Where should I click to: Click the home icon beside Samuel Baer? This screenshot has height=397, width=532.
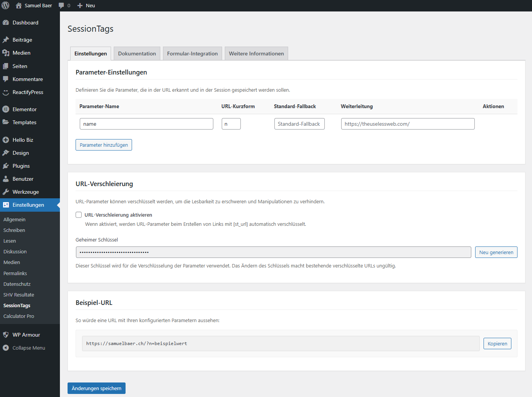[18, 5]
